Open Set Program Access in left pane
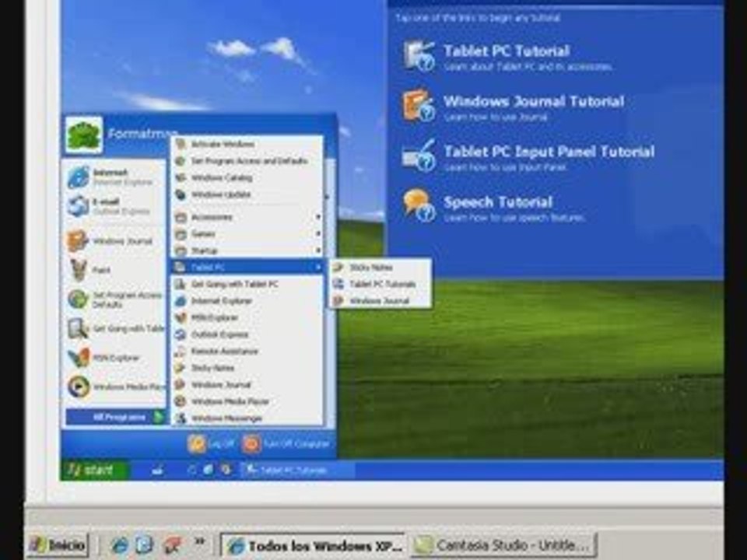The image size is (747, 560). tap(115, 299)
